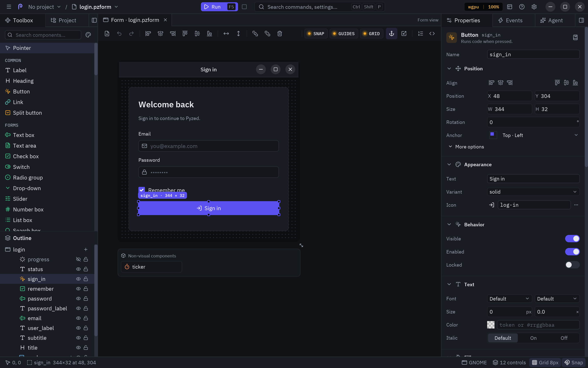Image resolution: width=588 pixels, height=368 pixels.
Task: Close the Form login.pzform tab
Action: [165, 20]
